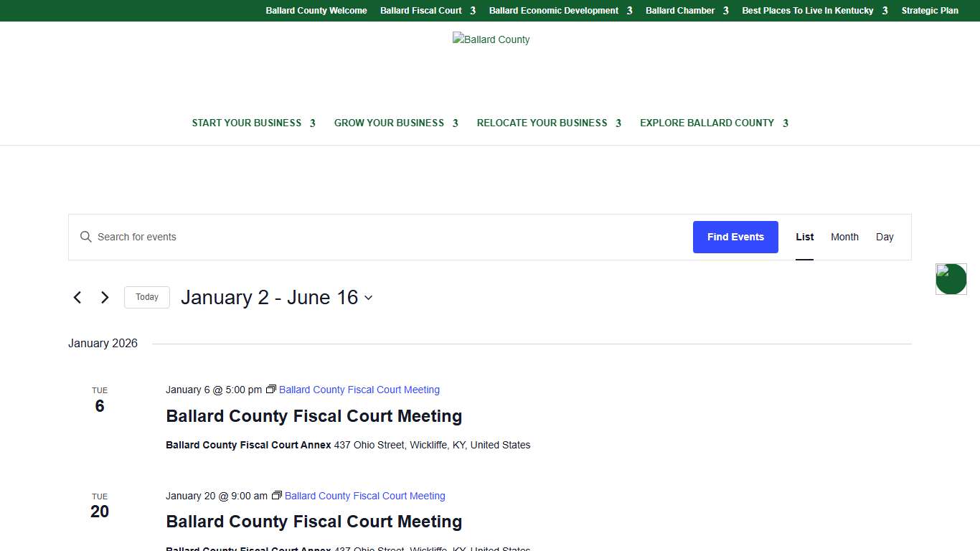Viewport: 980px width, 551px height.
Task: Click recurring icon beside January 20 event
Action: 277,495
